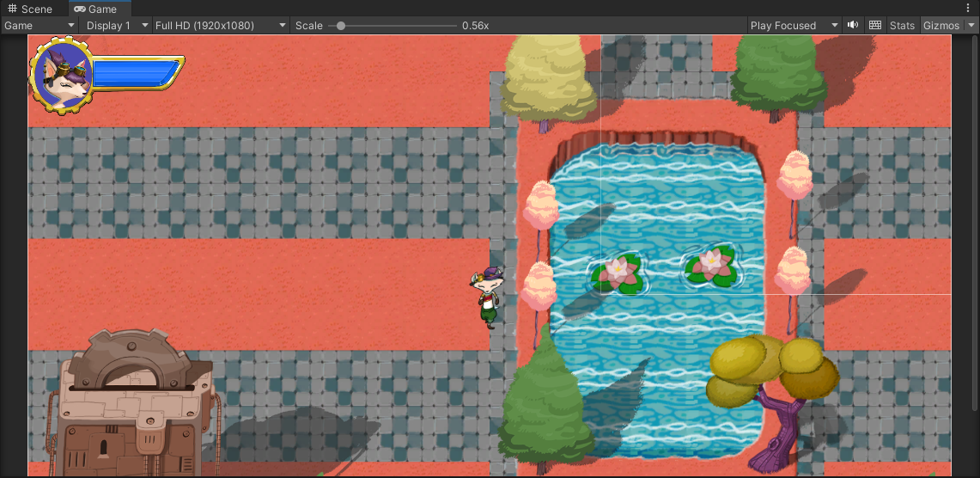The height and width of the screenshot is (478, 980).
Task: Open the Full HD (1920x1080) resolution dropdown
Action: point(221,26)
